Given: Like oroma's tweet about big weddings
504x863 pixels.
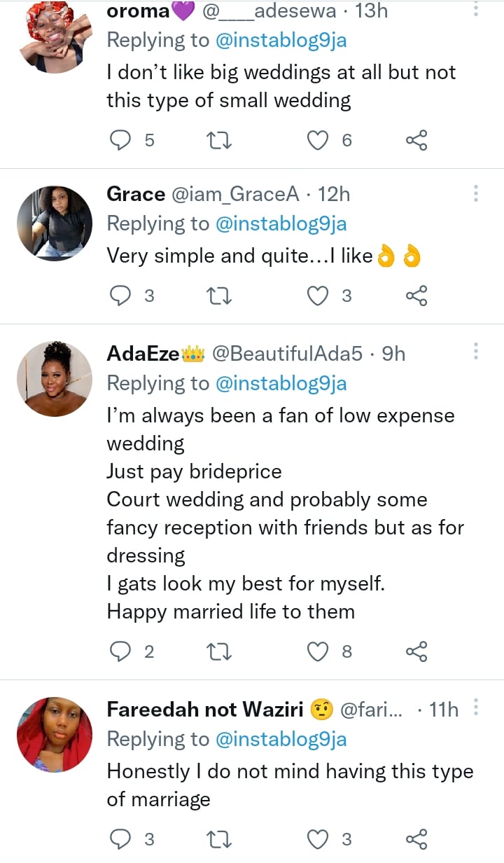Looking at the screenshot, I should click(318, 141).
